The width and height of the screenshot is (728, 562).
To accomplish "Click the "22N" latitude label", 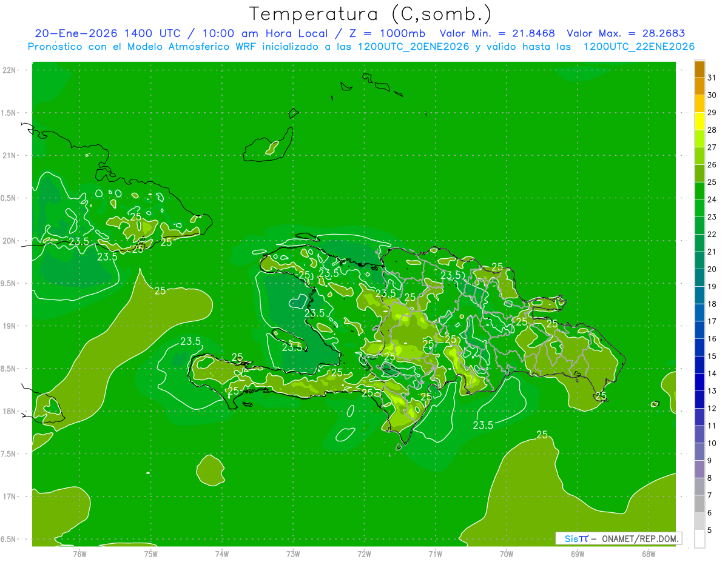I will [10, 70].
